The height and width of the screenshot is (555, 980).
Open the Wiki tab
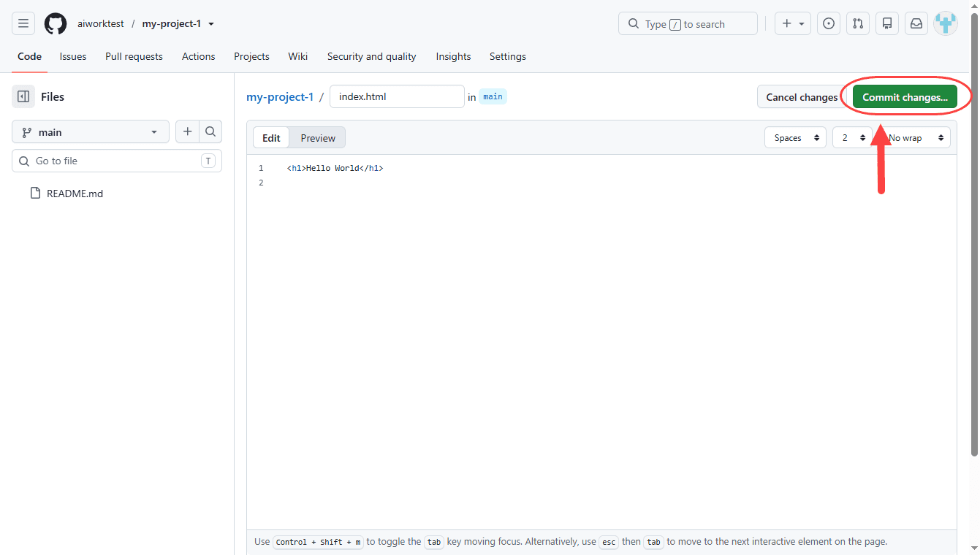click(298, 56)
